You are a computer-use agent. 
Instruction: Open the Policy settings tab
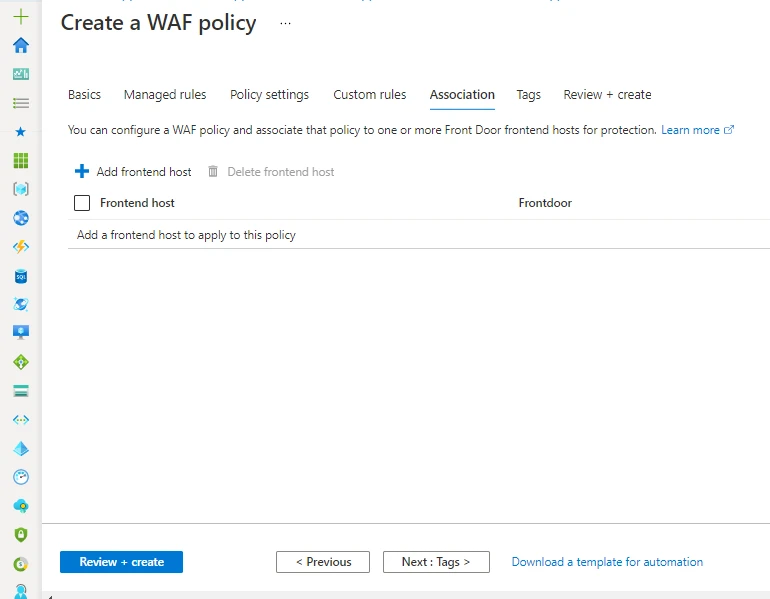click(269, 95)
